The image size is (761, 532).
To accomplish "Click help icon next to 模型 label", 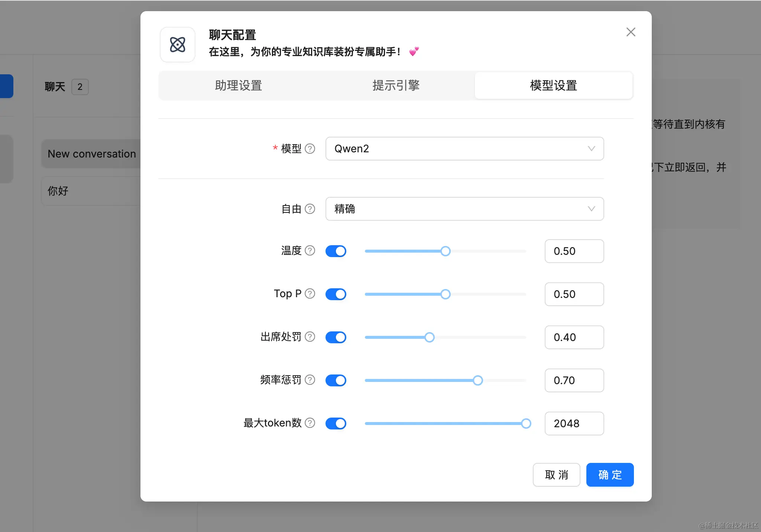I will [x=310, y=149].
